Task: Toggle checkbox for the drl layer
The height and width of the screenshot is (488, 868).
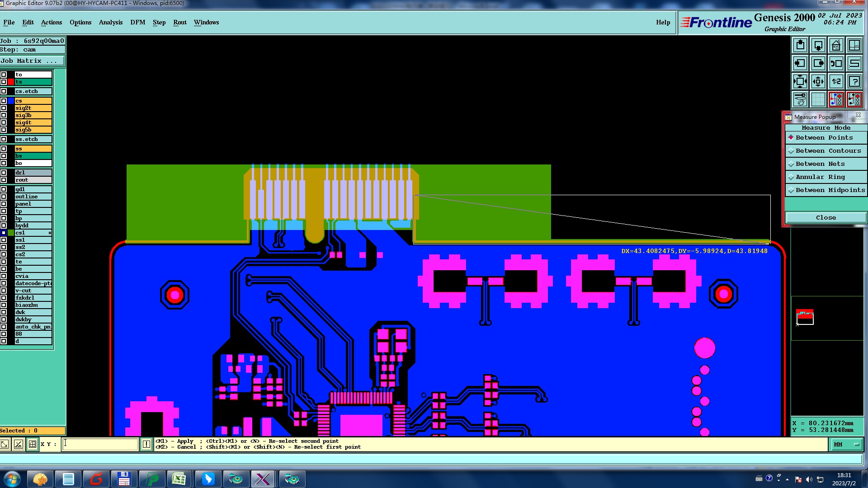Action: pos(4,173)
